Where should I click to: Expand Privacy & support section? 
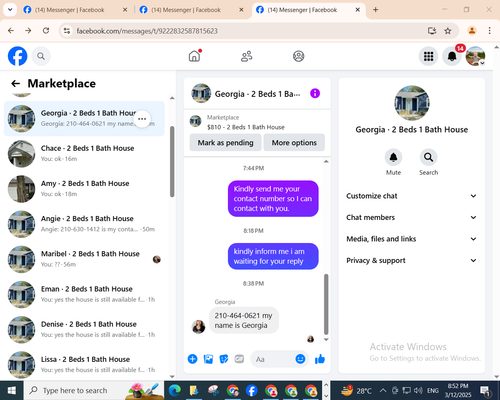coord(411,260)
